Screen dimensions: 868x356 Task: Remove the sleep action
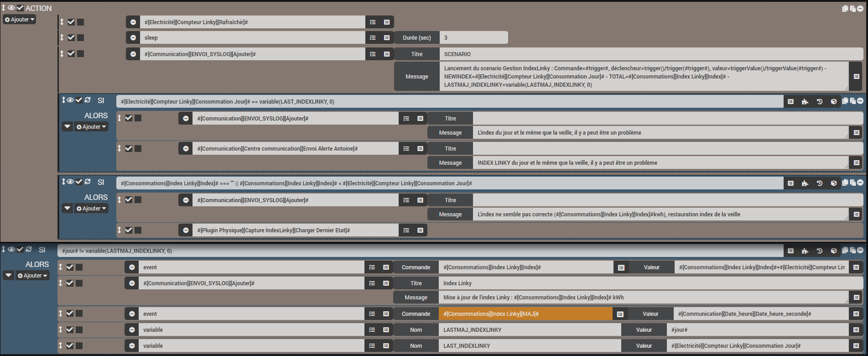pyautogui.click(x=133, y=38)
